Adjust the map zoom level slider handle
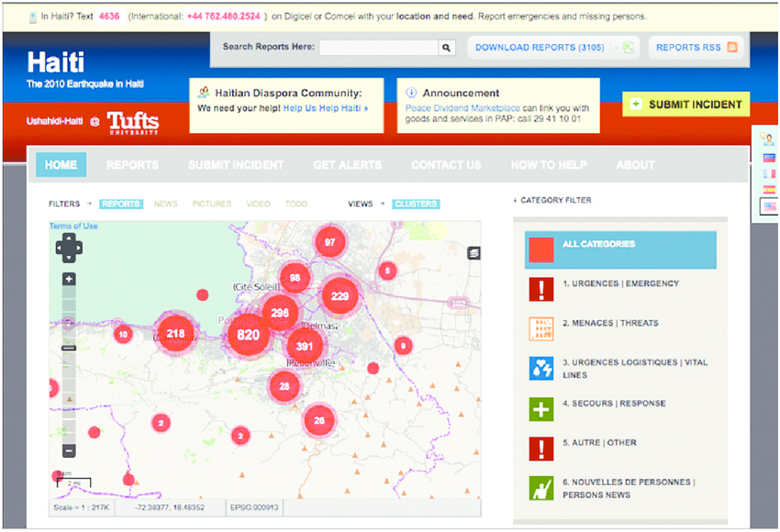 tap(69, 348)
